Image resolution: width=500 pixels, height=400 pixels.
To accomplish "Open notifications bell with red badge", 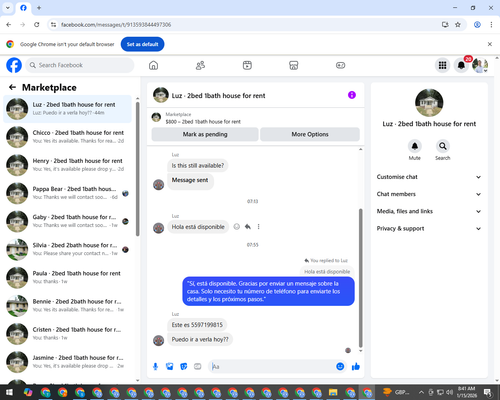I will point(461,65).
